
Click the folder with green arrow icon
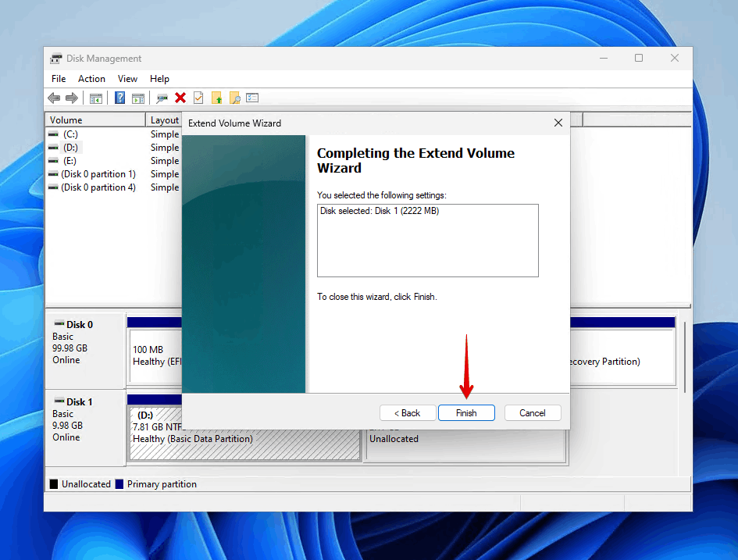pos(216,98)
